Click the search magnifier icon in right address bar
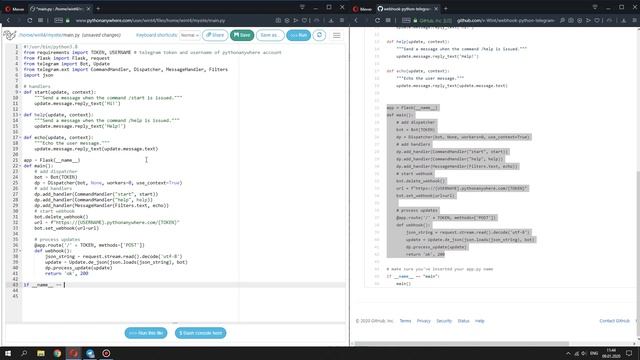This screenshot has height=360, width=640. (562, 20)
